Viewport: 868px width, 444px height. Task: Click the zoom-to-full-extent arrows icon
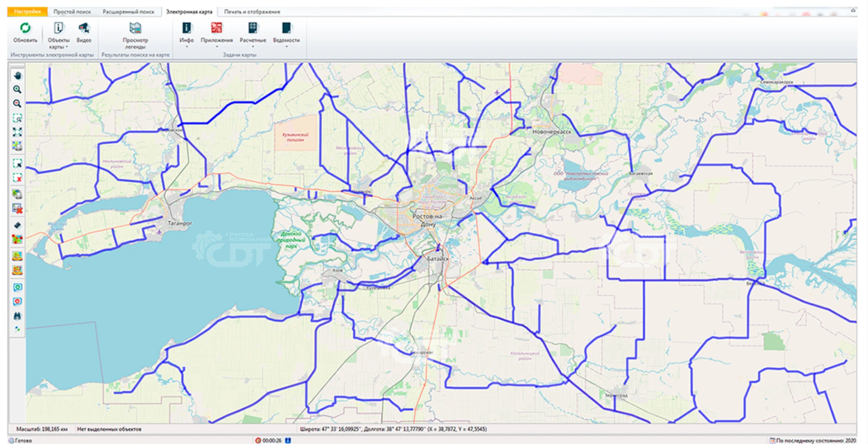pos(17,132)
